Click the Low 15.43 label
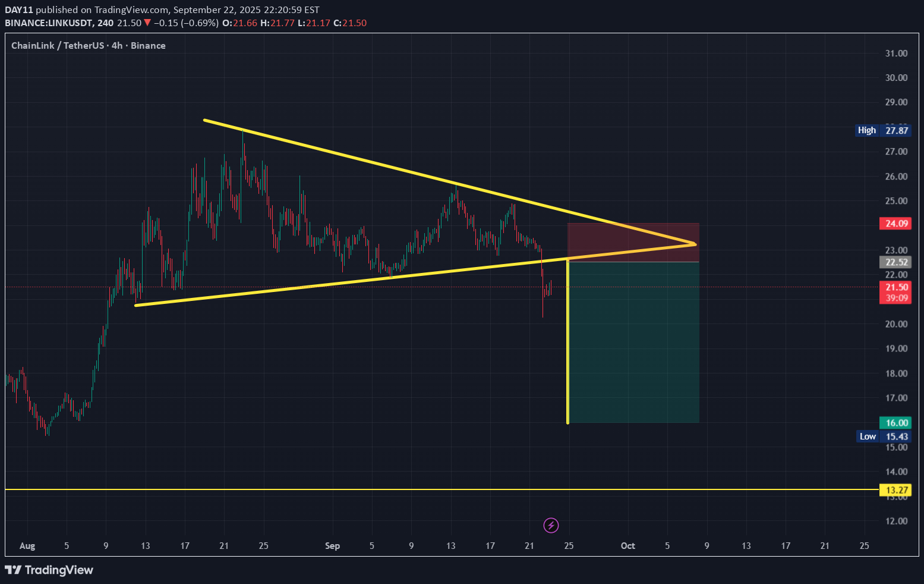924x584 pixels. [x=884, y=437]
